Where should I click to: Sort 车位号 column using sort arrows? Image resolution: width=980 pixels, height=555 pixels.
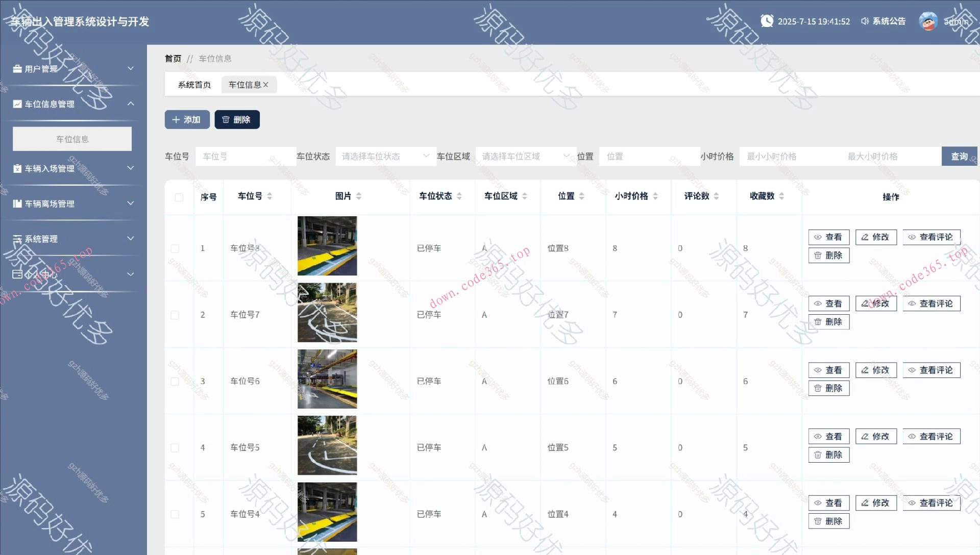pos(269,196)
